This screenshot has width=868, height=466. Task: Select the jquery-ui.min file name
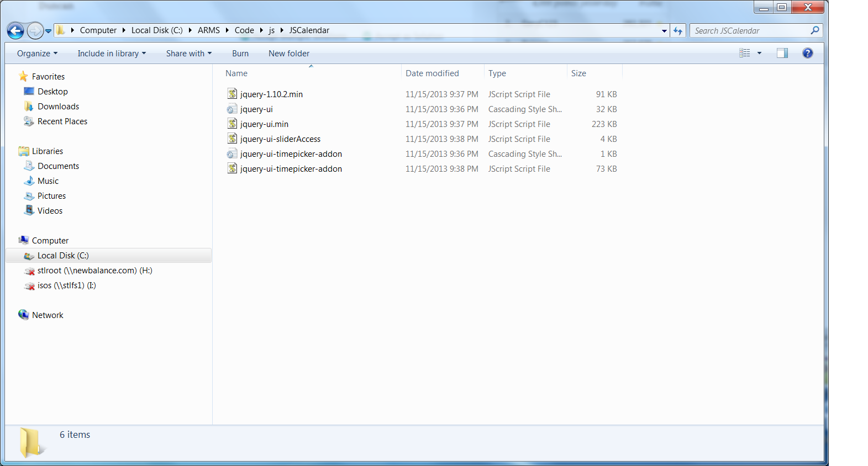point(264,124)
